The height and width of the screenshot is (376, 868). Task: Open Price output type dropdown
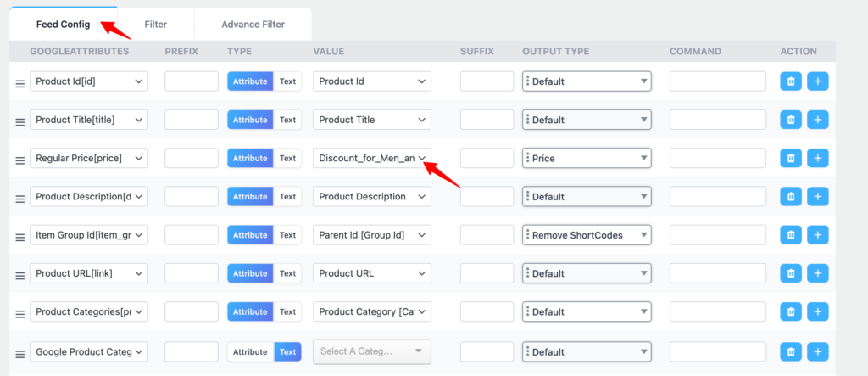[587, 158]
